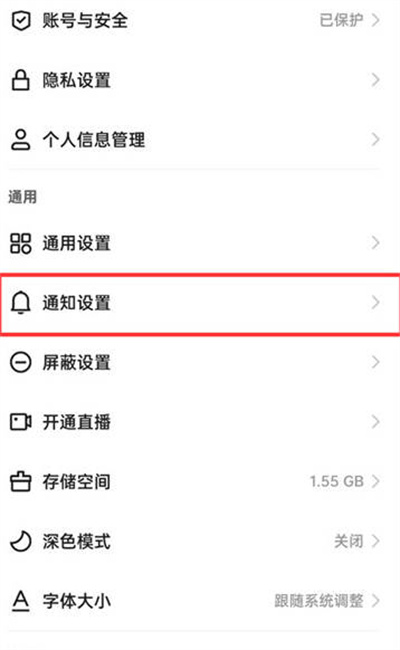Tap the shield icon for 账号与安全
400x650 pixels.
click(x=20, y=21)
